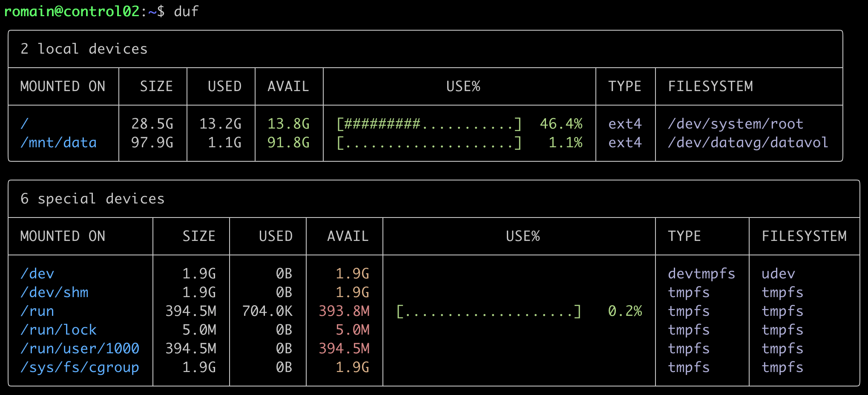Click the FILESYSTEM header in special devices table
The height and width of the screenshot is (395, 868).
point(804,236)
